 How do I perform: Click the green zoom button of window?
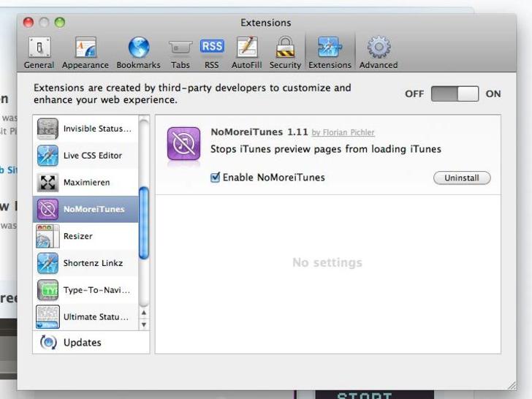[x=60, y=23]
